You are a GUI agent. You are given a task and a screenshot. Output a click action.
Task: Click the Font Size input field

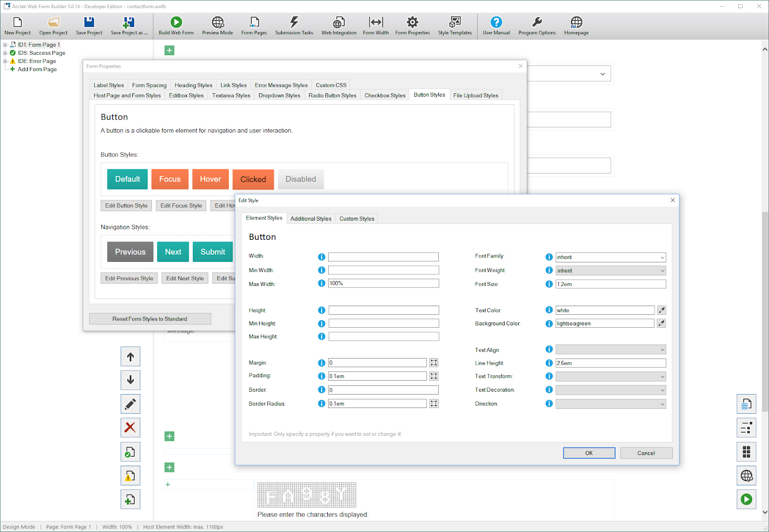(611, 284)
